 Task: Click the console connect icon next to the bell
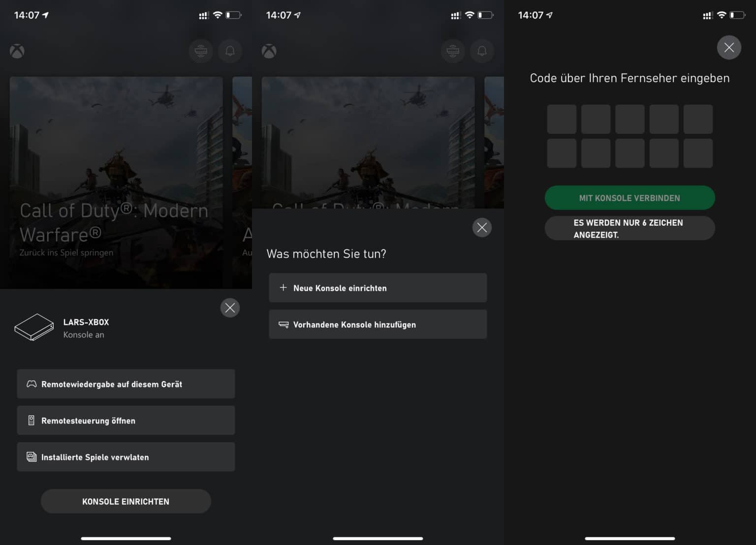(201, 51)
